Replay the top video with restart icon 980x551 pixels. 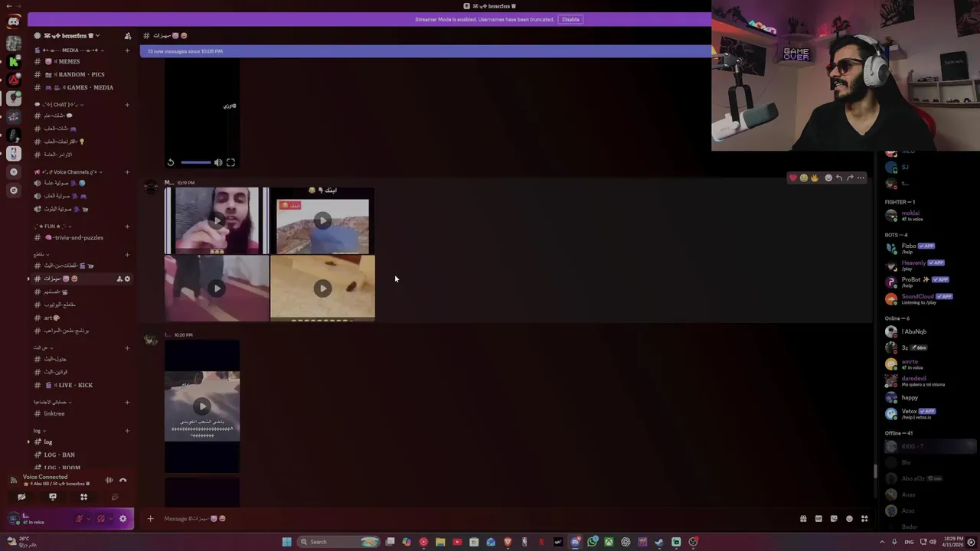pyautogui.click(x=171, y=162)
